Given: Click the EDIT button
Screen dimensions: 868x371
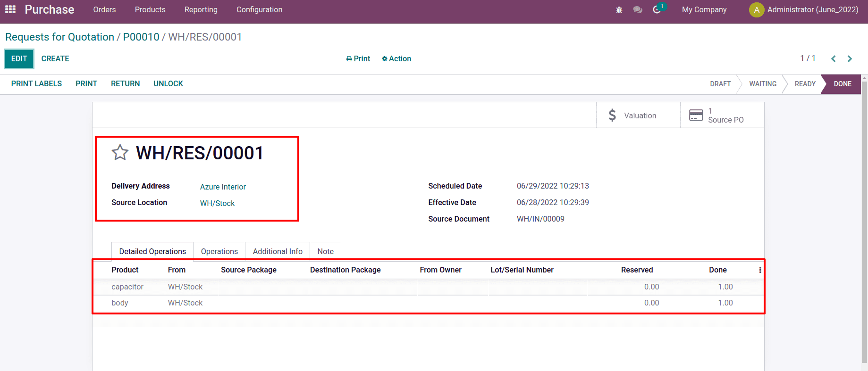Looking at the screenshot, I should coord(19,58).
